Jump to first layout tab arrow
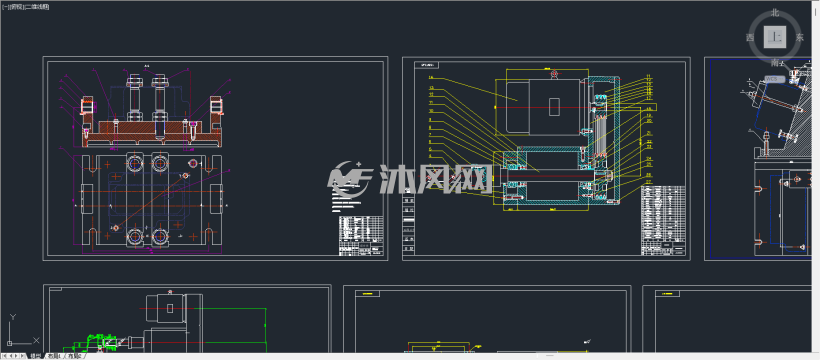820x360 pixels. (6, 356)
